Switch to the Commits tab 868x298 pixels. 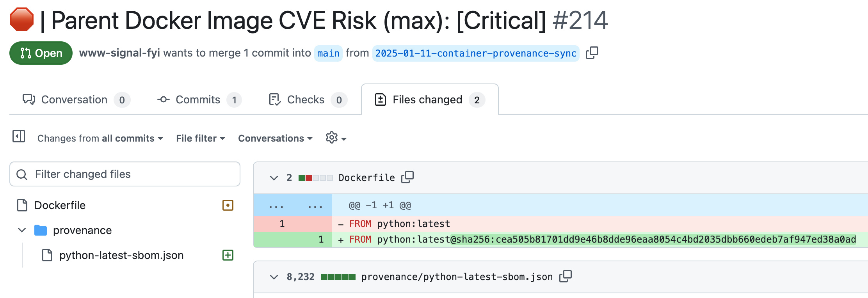pos(199,100)
